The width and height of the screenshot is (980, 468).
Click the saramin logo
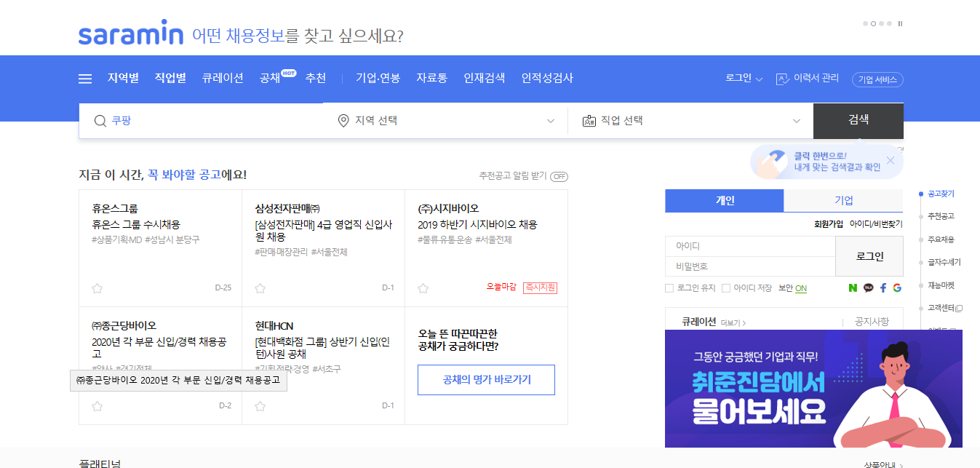131,33
